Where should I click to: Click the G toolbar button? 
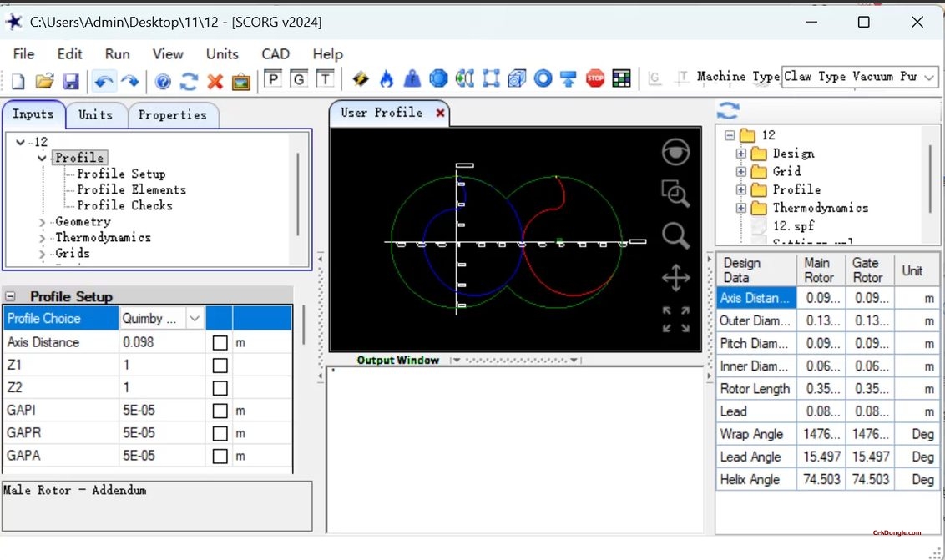(x=299, y=79)
